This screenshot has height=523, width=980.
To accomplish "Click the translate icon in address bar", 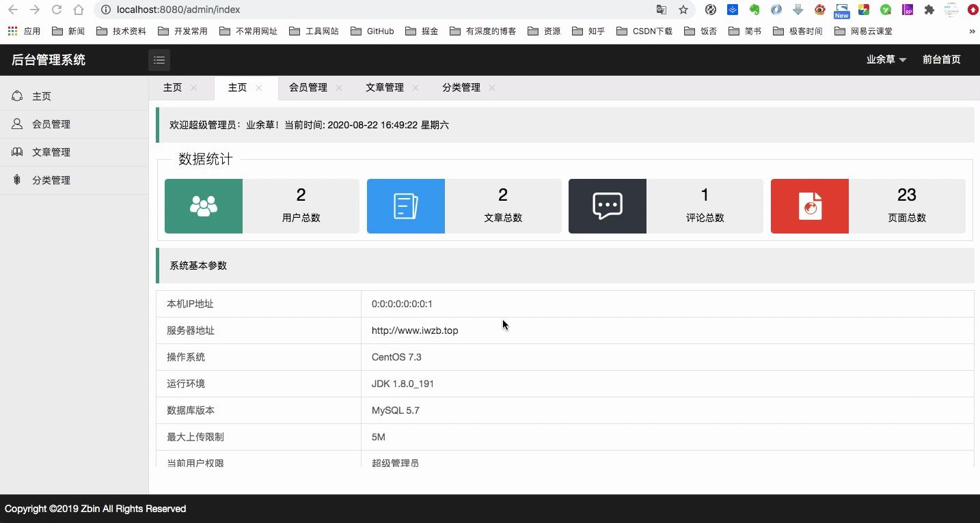I will [661, 10].
